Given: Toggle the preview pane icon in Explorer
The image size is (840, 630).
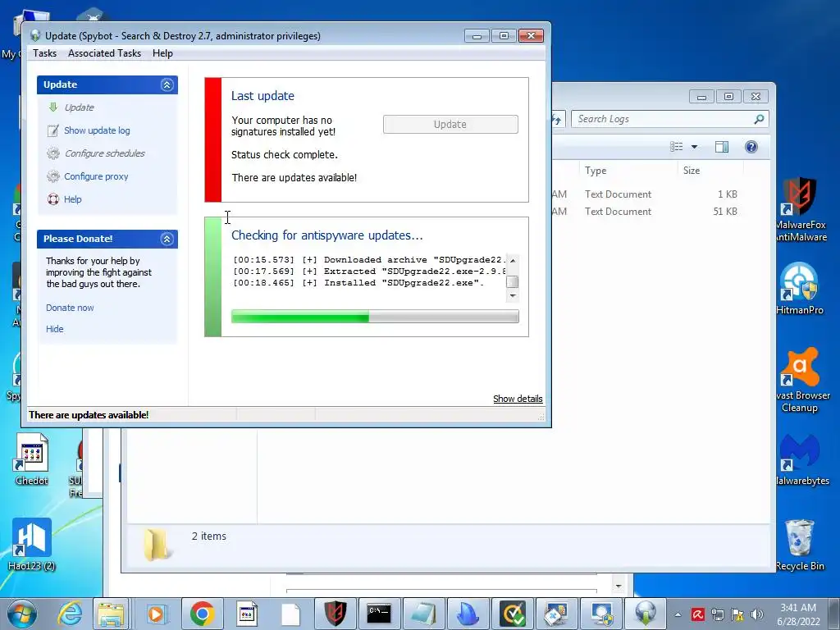Looking at the screenshot, I should tap(722, 147).
